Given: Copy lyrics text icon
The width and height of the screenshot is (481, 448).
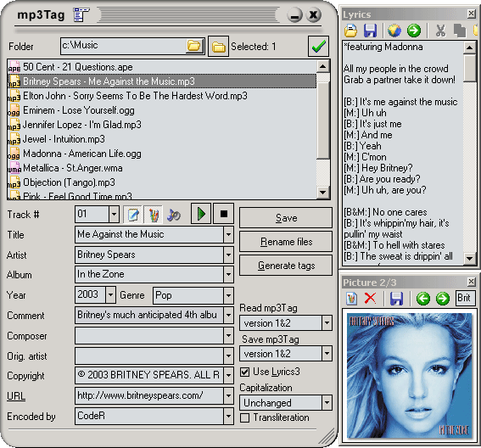Looking at the screenshot, I should click(x=460, y=31).
